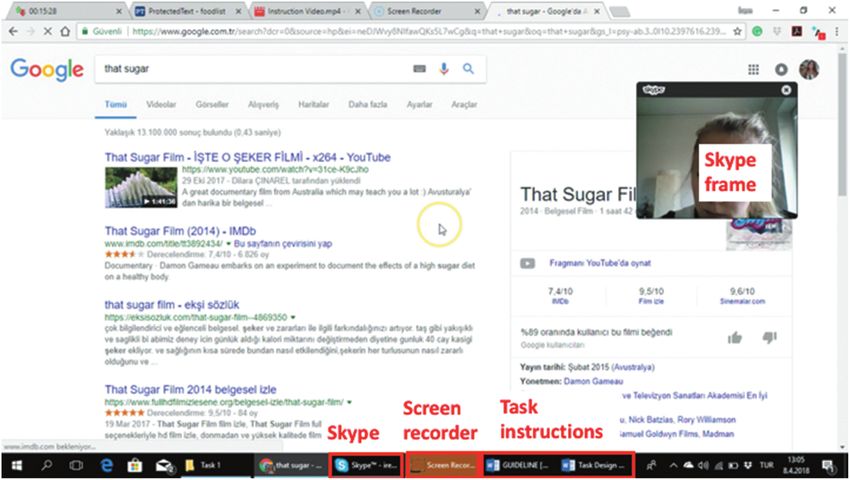850x480 pixels.
Task: Expand the IMDb result options arrow
Action: 228,244
